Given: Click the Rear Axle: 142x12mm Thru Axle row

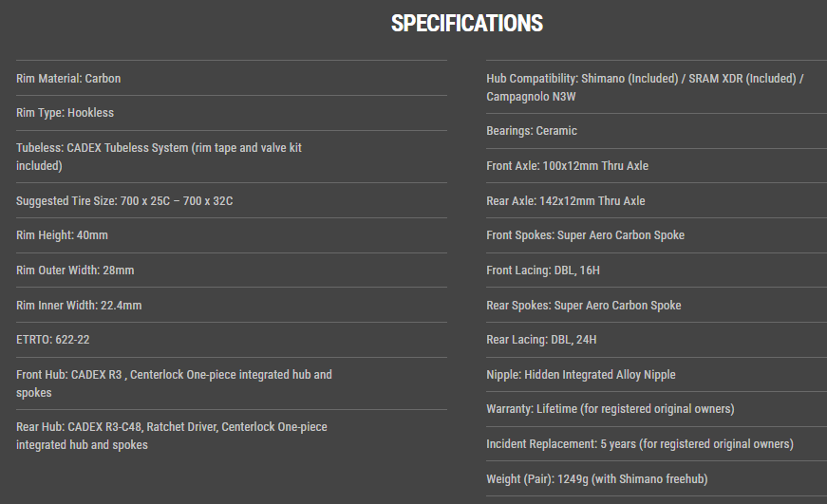Looking at the screenshot, I should coord(565,201).
